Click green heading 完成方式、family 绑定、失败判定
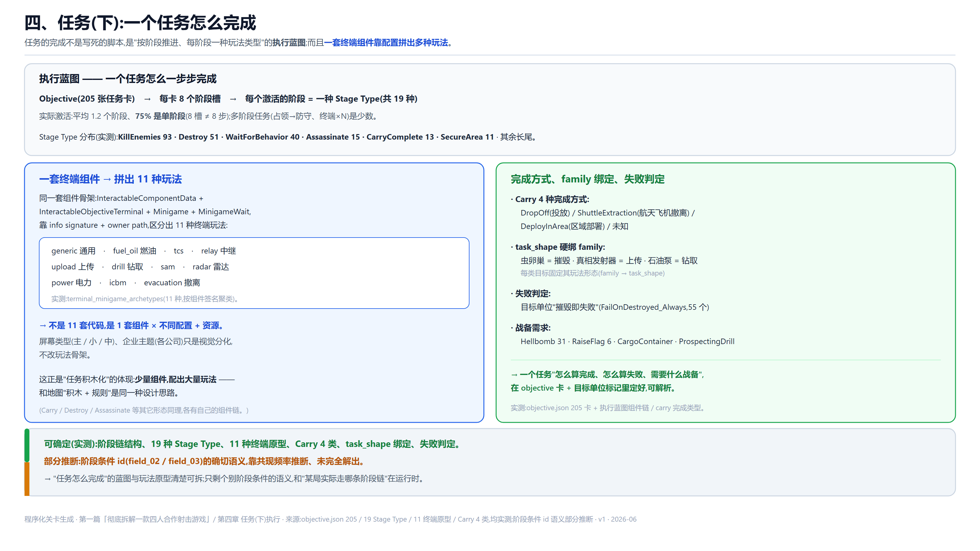The image size is (980, 551). (587, 179)
